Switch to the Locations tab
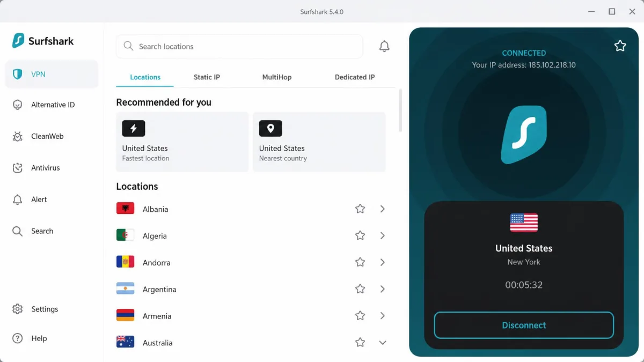Viewport: 644px width, 362px height. 145,77
